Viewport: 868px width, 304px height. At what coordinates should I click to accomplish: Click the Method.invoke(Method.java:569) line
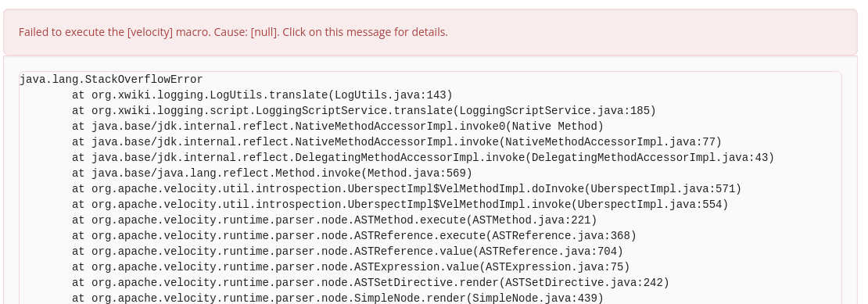pyautogui.click(x=272, y=173)
